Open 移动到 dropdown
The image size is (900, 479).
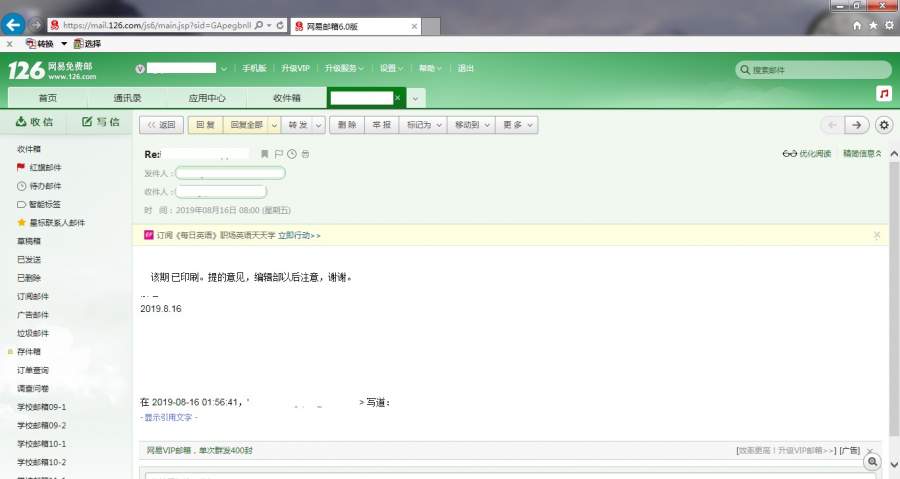[472, 125]
